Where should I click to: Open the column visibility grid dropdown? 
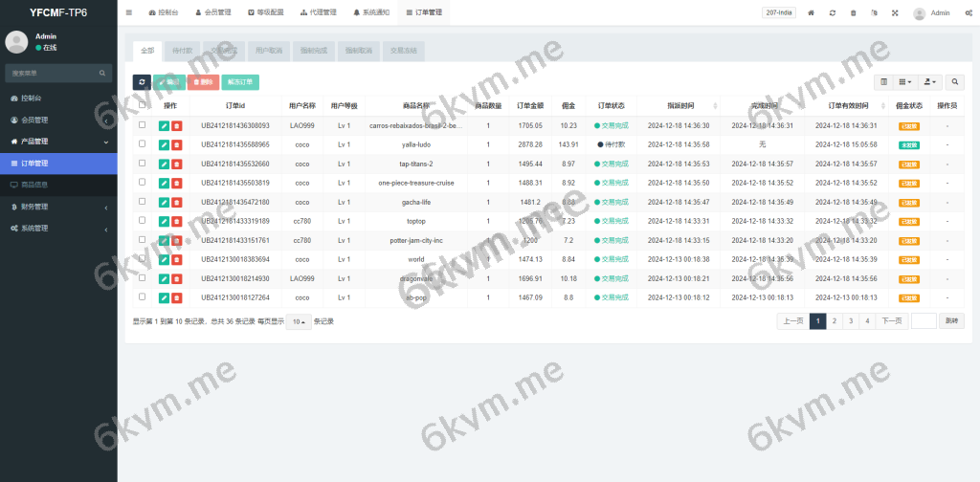point(904,82)
